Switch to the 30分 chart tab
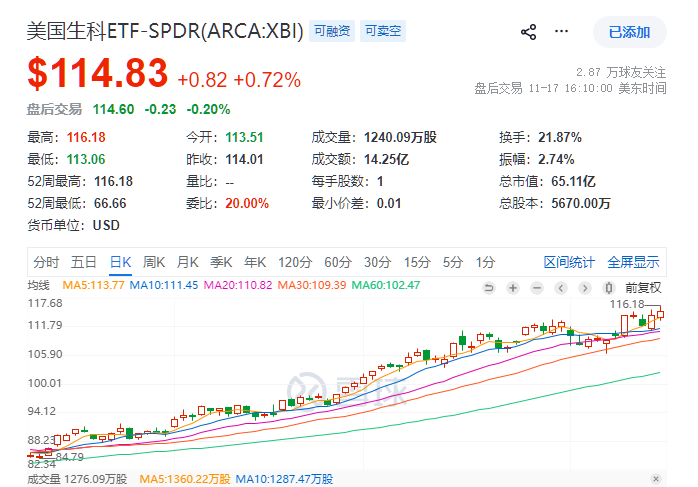This screenshot has width=698, height=487. pos(377,262)
